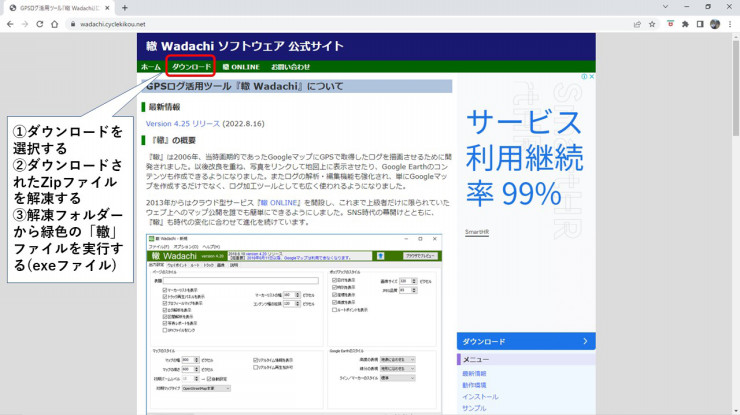Click the サービス利用継続率 99% ad banner
Image resolution: width=740 pixels, height=415 pixels.
tap(525, 158)
